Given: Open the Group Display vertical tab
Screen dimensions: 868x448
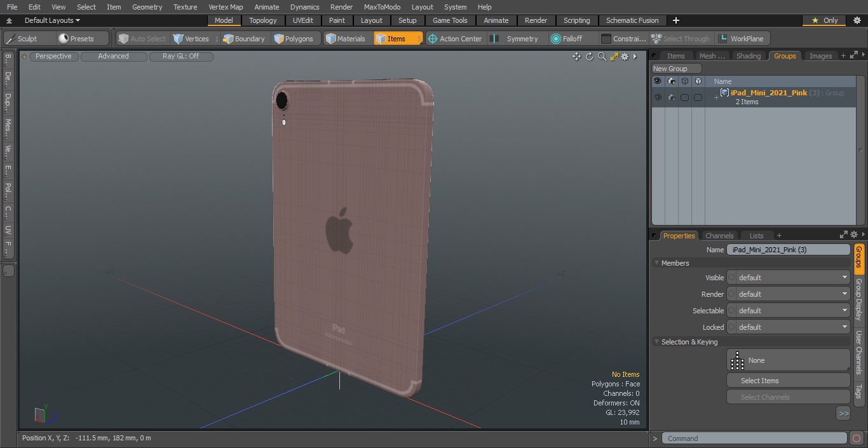Looking at the screenshot, I should pos(859,299).
